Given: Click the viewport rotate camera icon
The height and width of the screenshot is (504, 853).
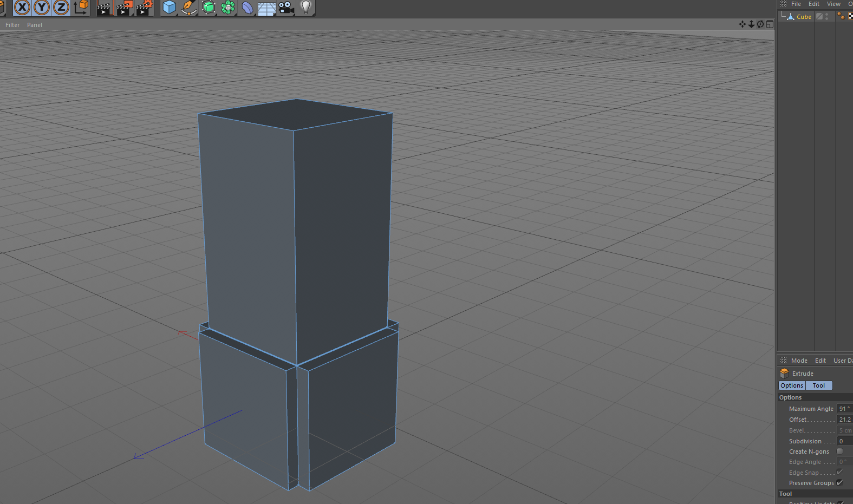Looking at the screenshot, I should (760, 24).
